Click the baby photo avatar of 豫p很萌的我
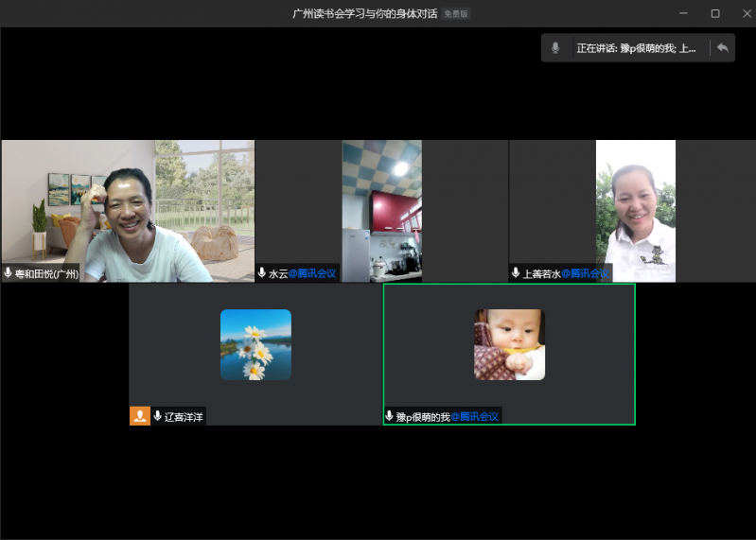Viewport: 756px width, 540px height. [x=509, y=344]
